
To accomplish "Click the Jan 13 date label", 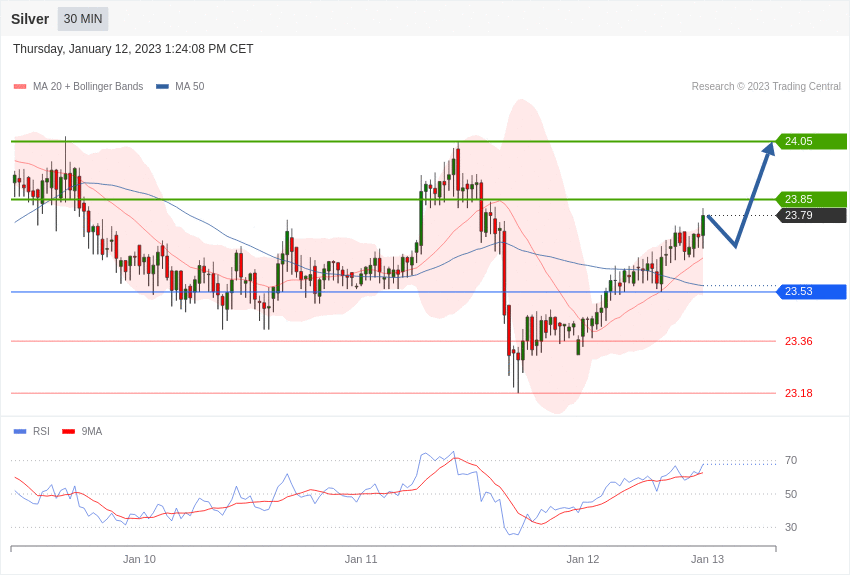I will pos(707,559).
